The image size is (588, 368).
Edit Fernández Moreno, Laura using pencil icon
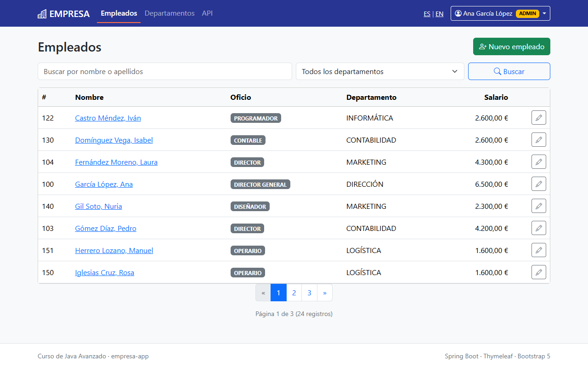pyautogui.click(x=539, y=162)
